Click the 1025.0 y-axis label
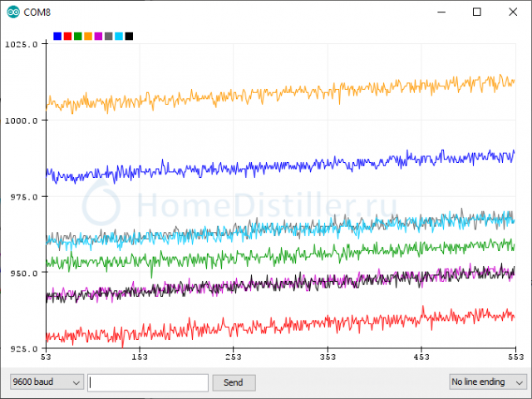Screen dimensions: 532x399 coord(21,44)
